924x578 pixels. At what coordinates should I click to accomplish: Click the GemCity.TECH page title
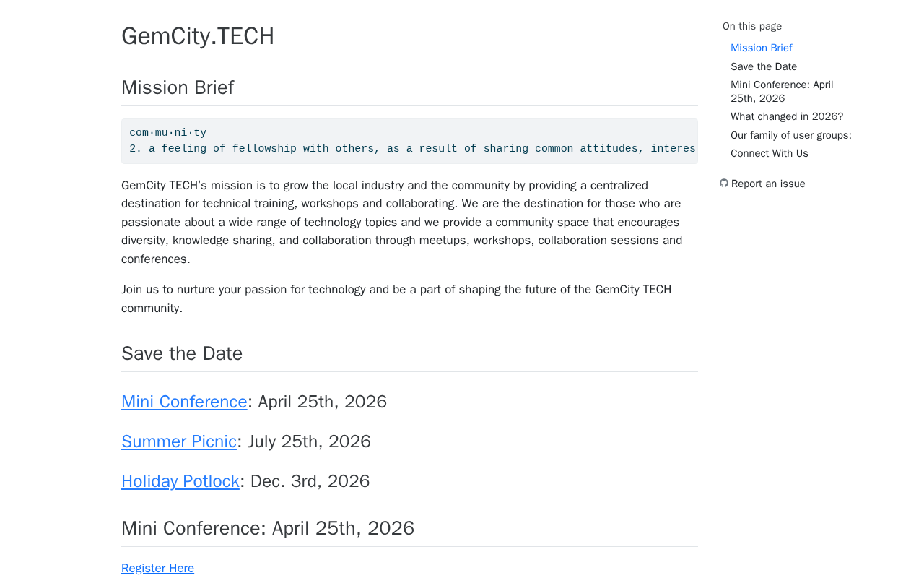tap(198, 36)
